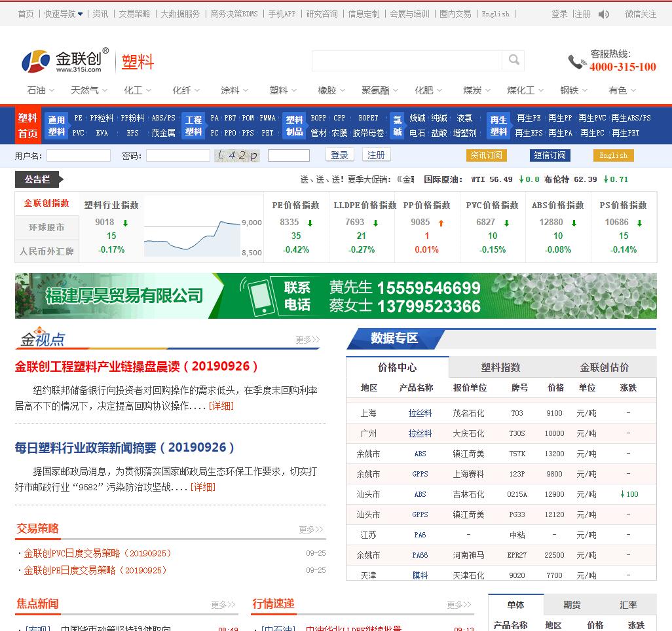Click PP粒料 in 通用塑料 group
This screenshot has height=631, width=672.
pos(102,118)
